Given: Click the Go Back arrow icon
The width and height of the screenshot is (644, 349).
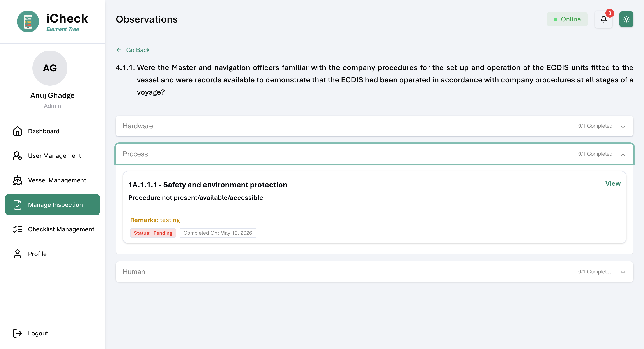Looking at the screenshot, I should [119, 50].
